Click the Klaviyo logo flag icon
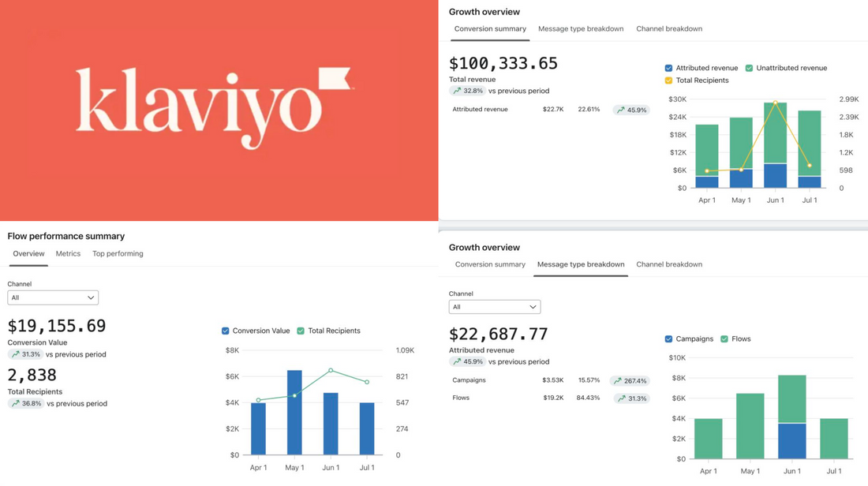 coord(335,80)
